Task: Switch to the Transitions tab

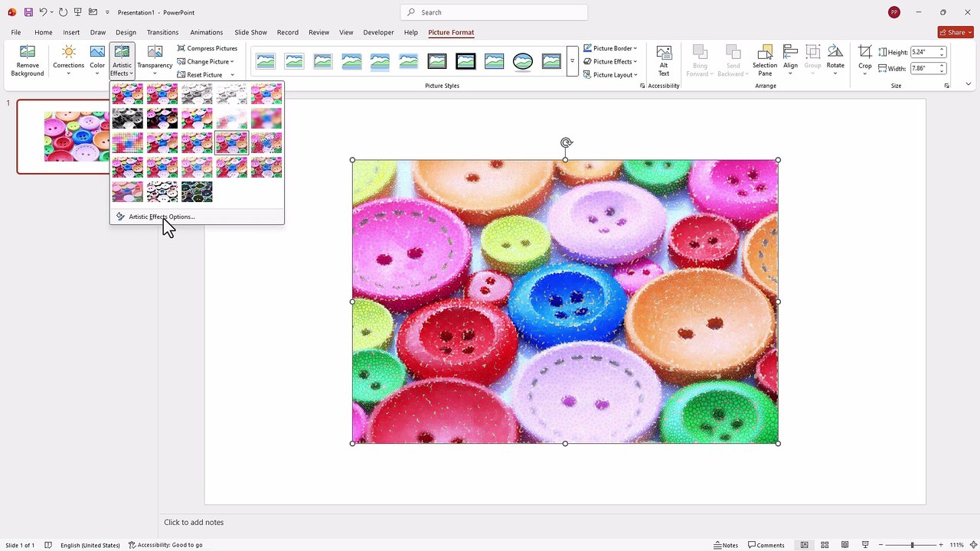Action: [162, 32]
